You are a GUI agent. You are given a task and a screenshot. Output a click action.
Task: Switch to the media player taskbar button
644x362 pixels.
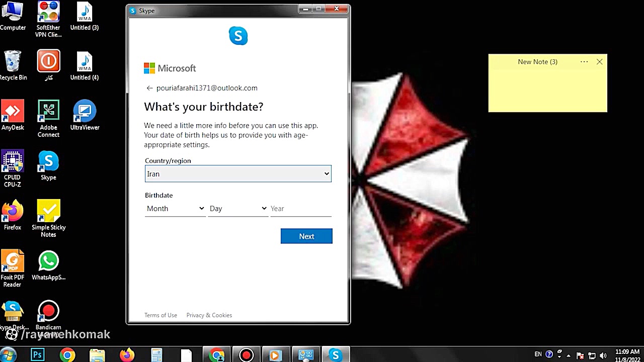(x=275, y=355)
